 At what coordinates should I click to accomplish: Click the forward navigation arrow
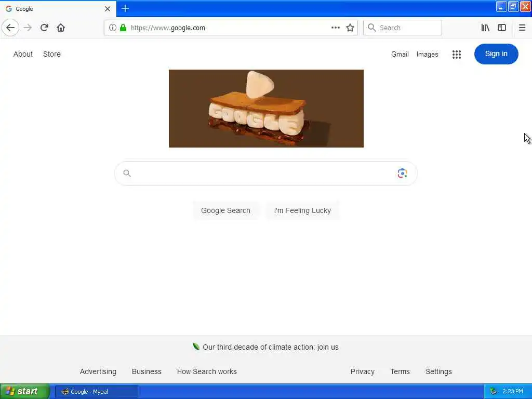click(x=28, y=28)
